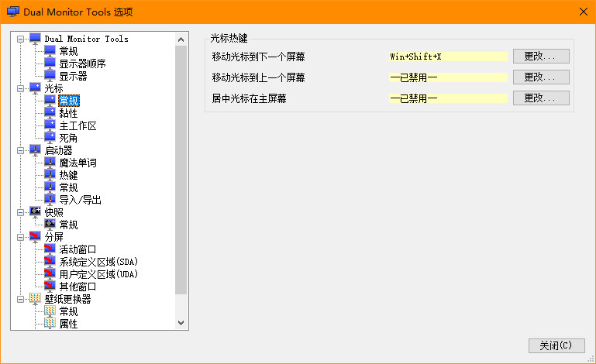Click the cursor icon beside 黏性
This screenshot has height=364, width=596.
point(50,113)
